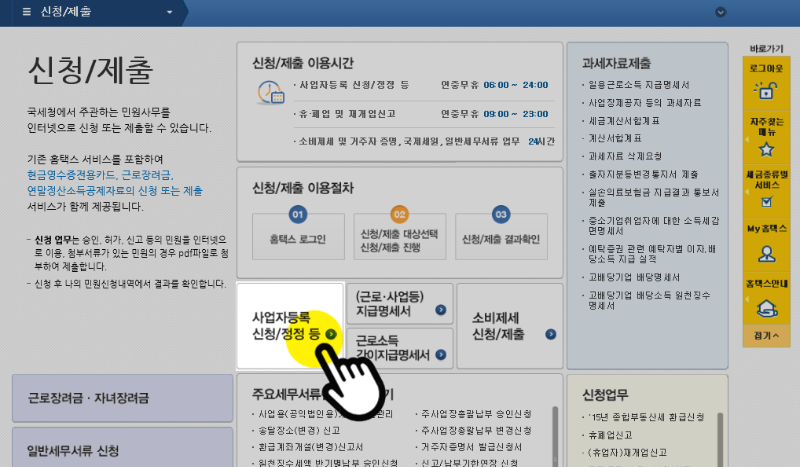The width and height of the screenshot is (800, 467).
Task: Open 송달장소(변경) 신고 link
Action: pos(299,430)
